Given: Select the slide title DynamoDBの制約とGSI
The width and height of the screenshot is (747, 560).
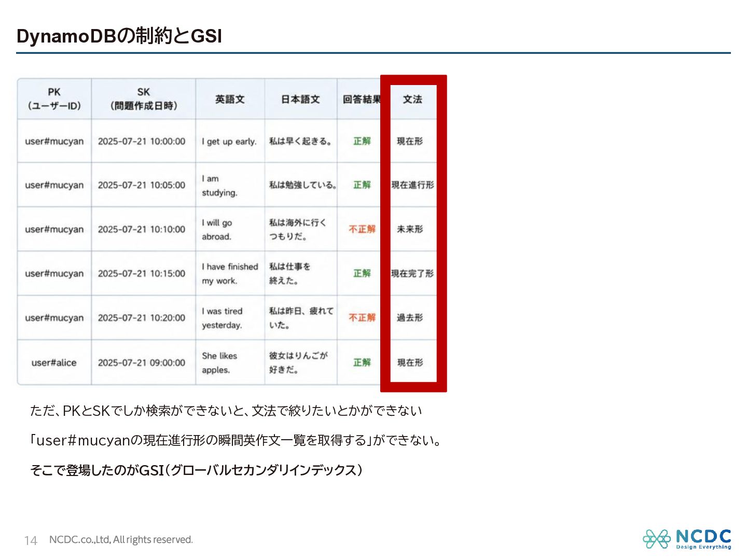Looking at the screenshot, I should 119,36.
